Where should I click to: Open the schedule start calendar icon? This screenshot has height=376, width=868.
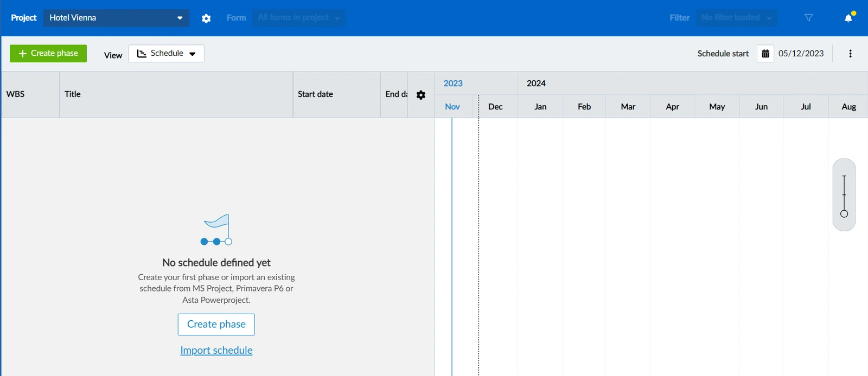(x=765, y=54)
